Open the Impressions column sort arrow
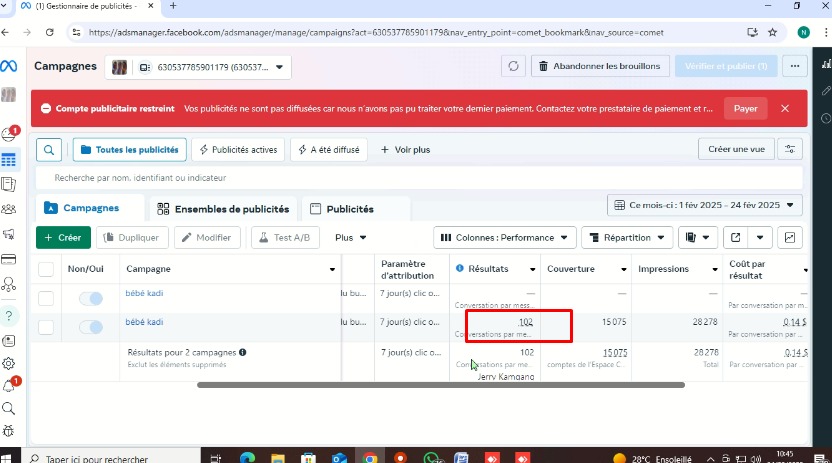The height and width of the screenshot is (463, 832). (715, 269)
